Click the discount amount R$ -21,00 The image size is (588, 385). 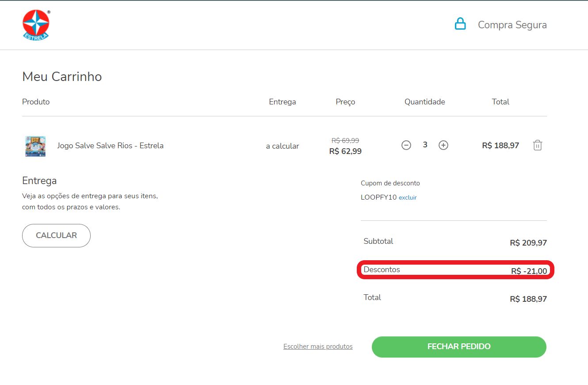coord(529,271)
